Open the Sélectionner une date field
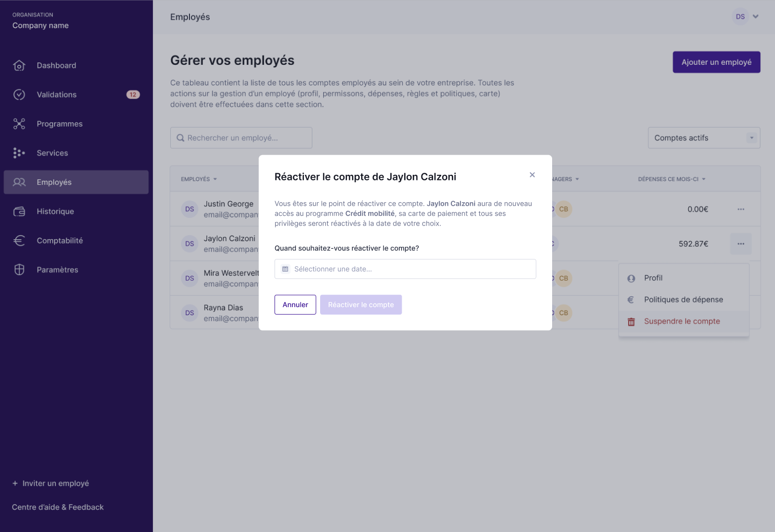 [x=405, y=269]
